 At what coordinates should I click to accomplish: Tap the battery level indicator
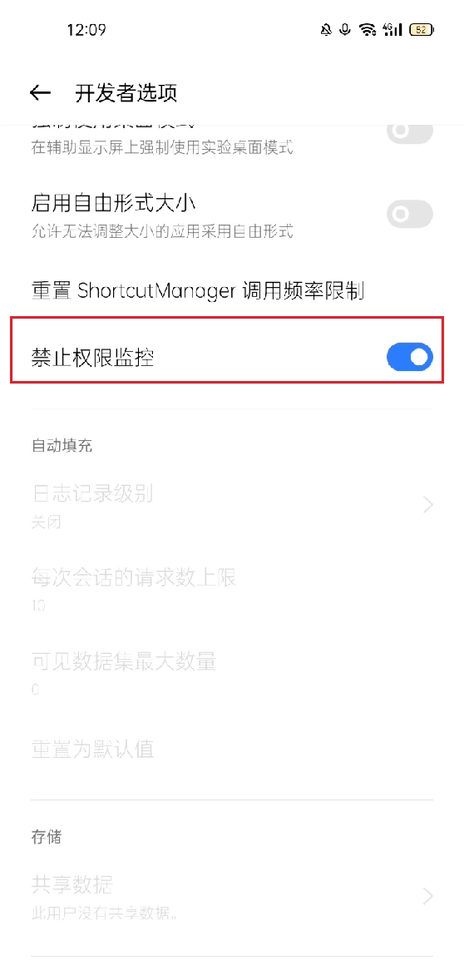click(x=422, y=29)
